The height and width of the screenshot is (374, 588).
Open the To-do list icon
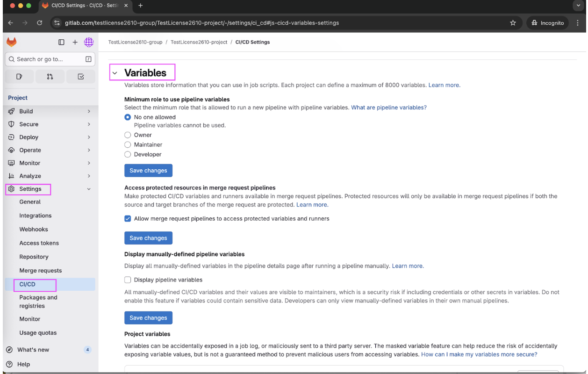tap(80, 76)
